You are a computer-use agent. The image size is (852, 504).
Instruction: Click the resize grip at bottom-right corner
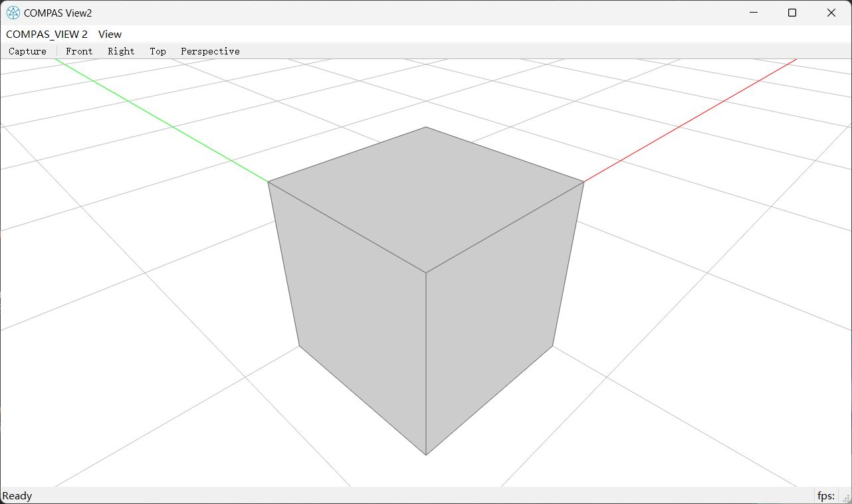tap(846, 497)
